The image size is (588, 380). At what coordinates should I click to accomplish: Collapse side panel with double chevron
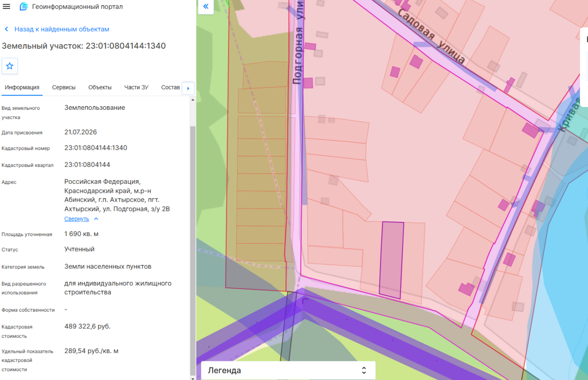[x=206, y=6]
